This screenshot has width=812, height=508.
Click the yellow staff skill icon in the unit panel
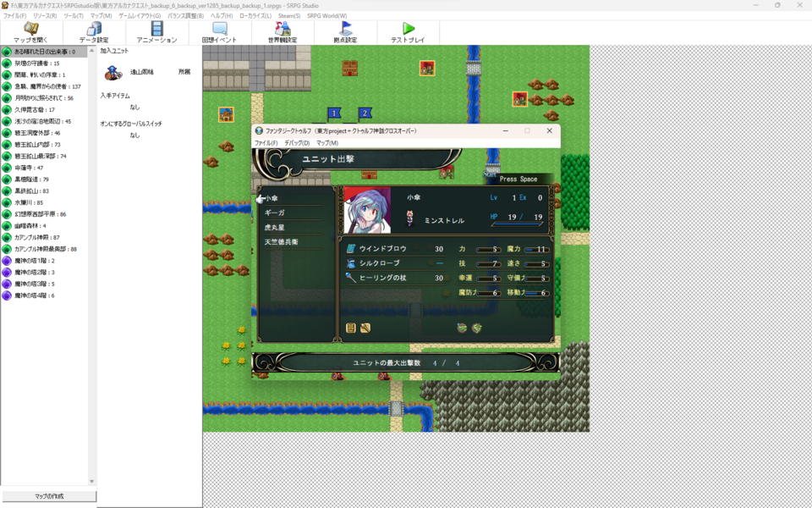pos(365,328)
